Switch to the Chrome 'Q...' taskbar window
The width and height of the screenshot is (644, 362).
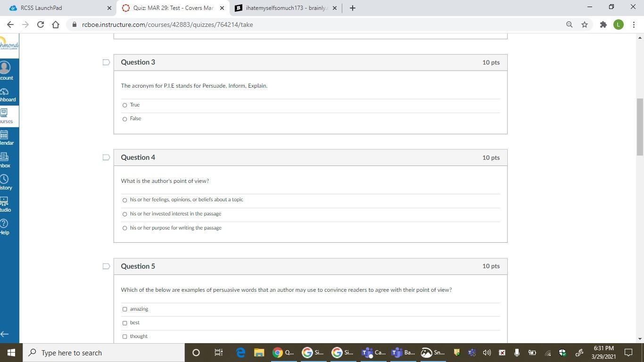(x=284, y=353)
